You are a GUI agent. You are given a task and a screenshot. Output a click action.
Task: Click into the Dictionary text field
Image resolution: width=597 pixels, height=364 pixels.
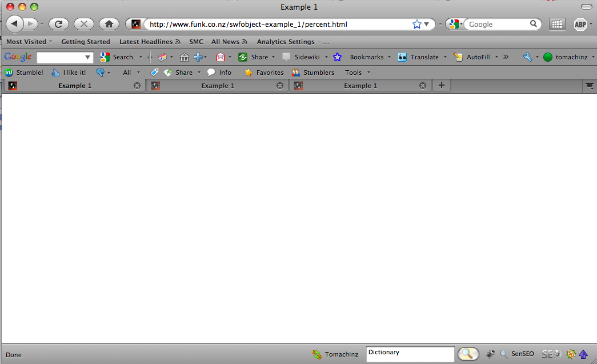click(x=409, y=354)
